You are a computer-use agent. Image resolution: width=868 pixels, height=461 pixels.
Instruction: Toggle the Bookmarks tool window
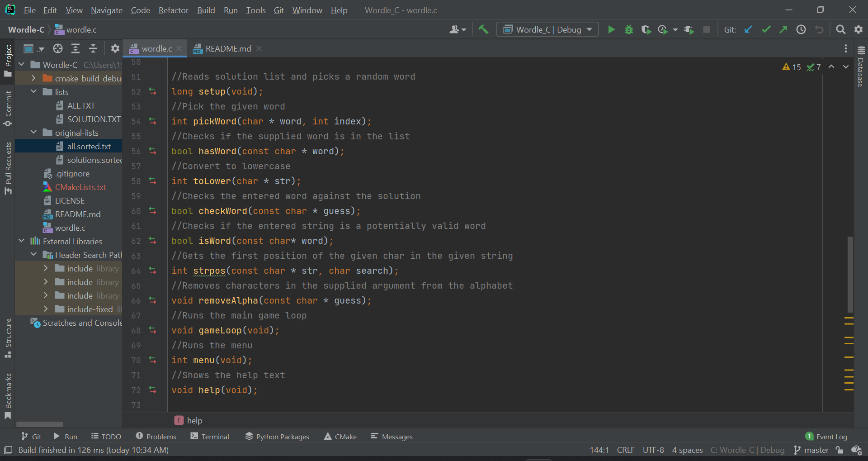[x=8, y=397]
